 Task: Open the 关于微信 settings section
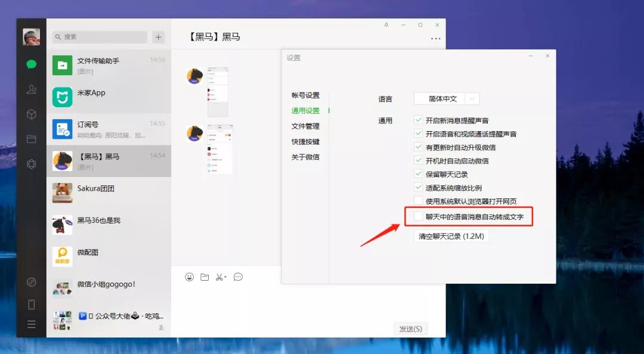point(306,157)
